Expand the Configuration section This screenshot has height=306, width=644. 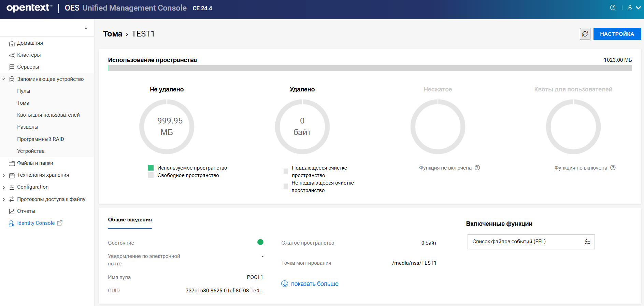[x=3, y=187]
